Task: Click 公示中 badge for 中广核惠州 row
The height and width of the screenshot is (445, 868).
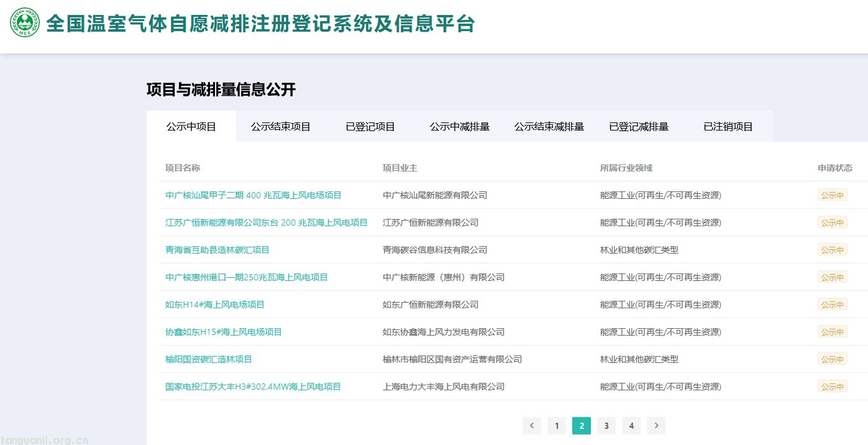Action: tap(833, 277)
